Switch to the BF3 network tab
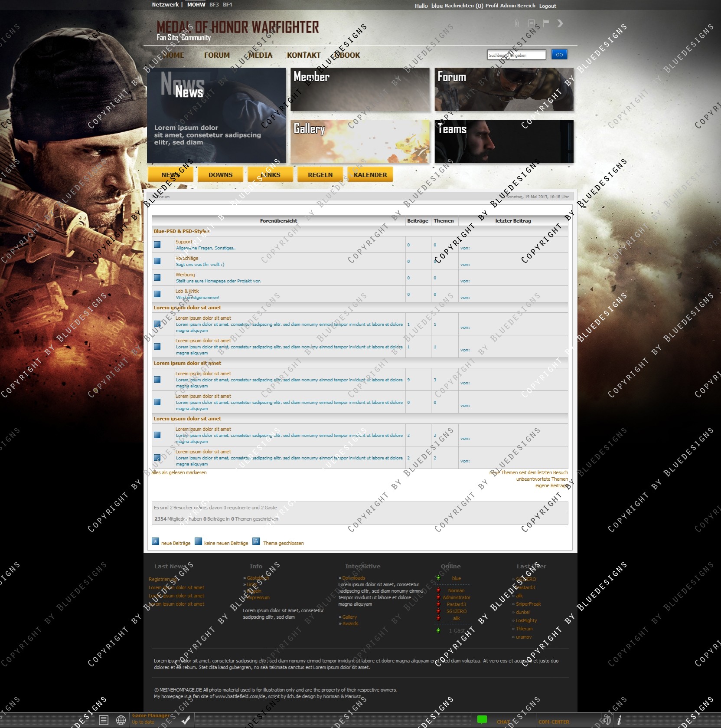The width and height of the screenshot is (721, 728). [x=214, y=5]
